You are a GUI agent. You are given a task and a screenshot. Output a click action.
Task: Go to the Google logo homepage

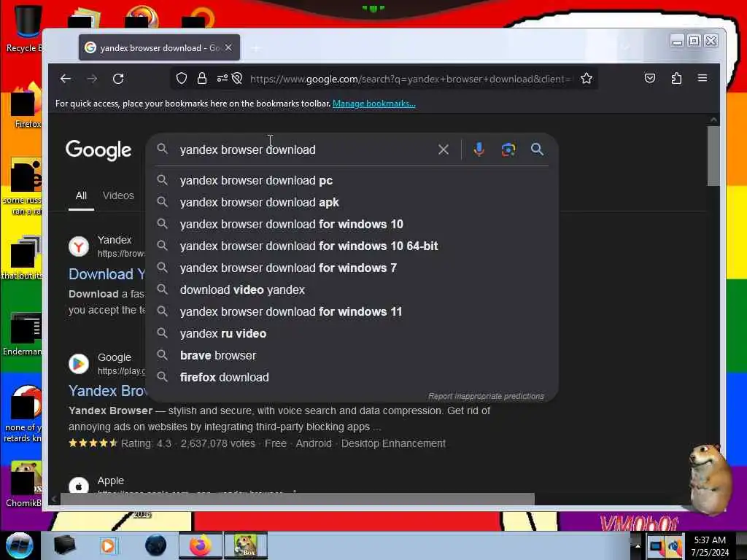[98, 150]
